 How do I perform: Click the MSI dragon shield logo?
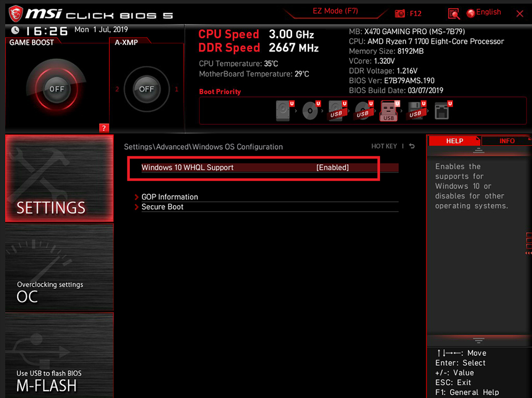16,13
